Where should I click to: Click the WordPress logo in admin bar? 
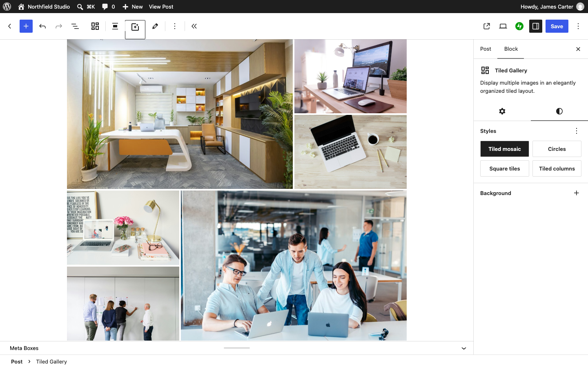[x=7, y=7]
